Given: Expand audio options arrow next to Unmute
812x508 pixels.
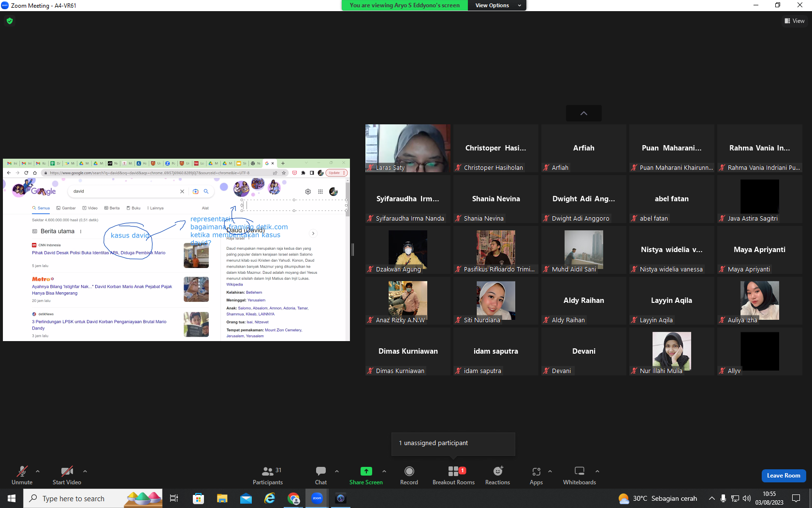Looking at the screenshot, I should click(38, 471).
